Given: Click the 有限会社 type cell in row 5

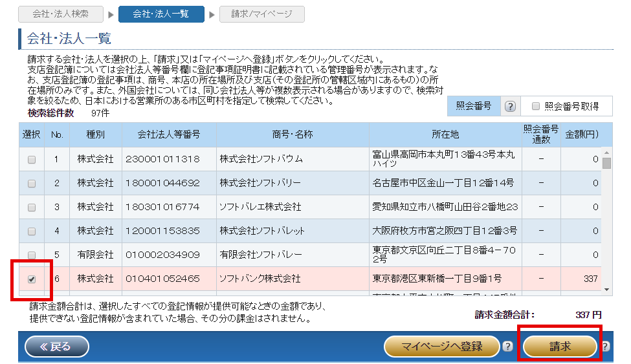Looking at the screenshot, I should pyautogui.click(x=95, y=255).
